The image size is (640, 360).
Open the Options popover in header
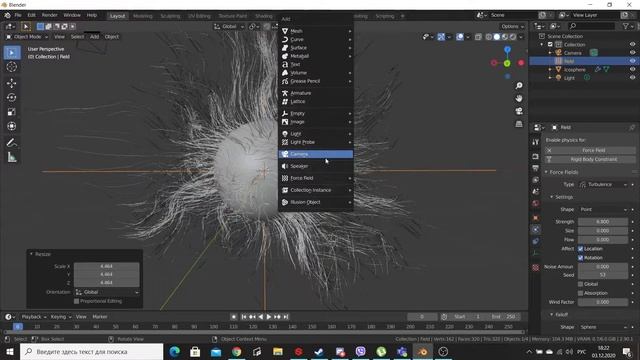[x=512, y=27]
